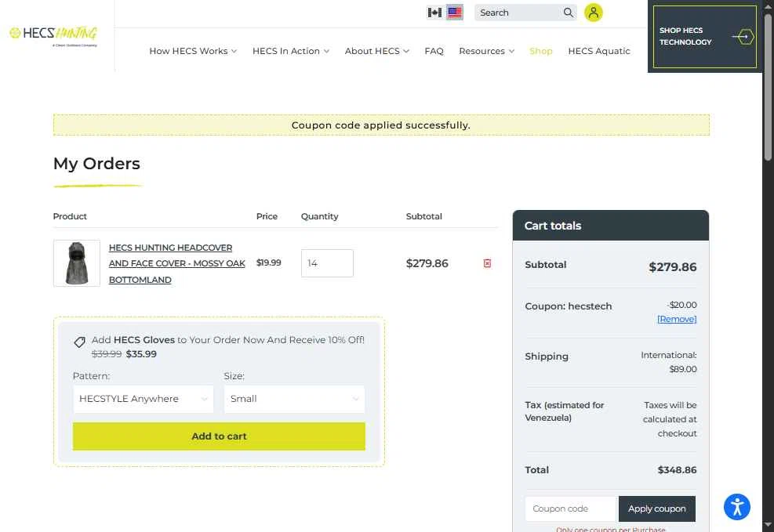Click the Taxes will be calculated at checkout text

(670, 419)
